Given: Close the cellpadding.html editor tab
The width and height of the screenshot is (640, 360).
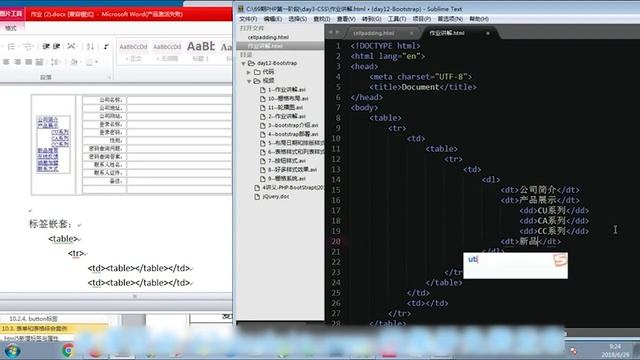Looking at the screenshot, I should pyautogui.click(x=411, y=33).
